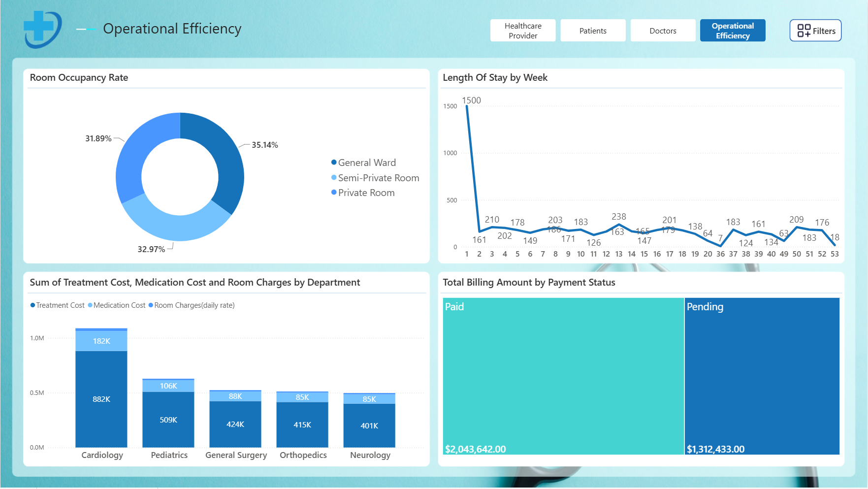Select the 35.14% General Ward donut slice
The height and width of the screenshot is (489, 868).
click(222, 158)
